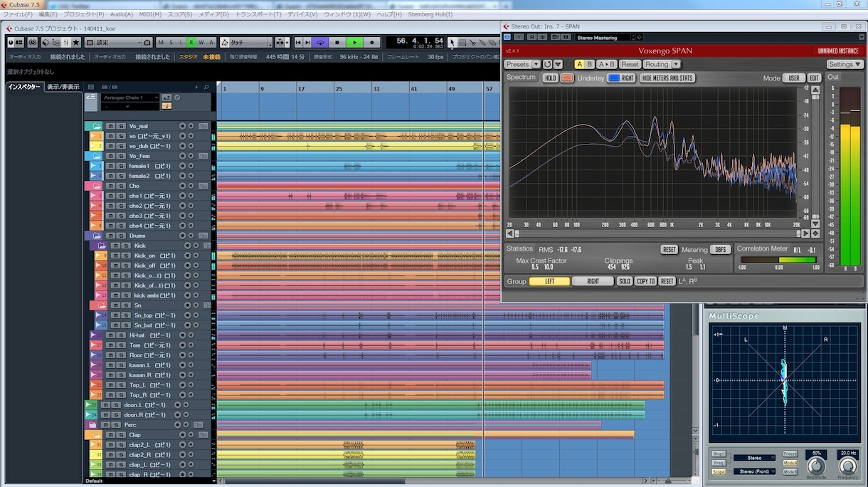
Task: Click HIDE METERS AND STATS in SPAN
Action: point(667,78)
